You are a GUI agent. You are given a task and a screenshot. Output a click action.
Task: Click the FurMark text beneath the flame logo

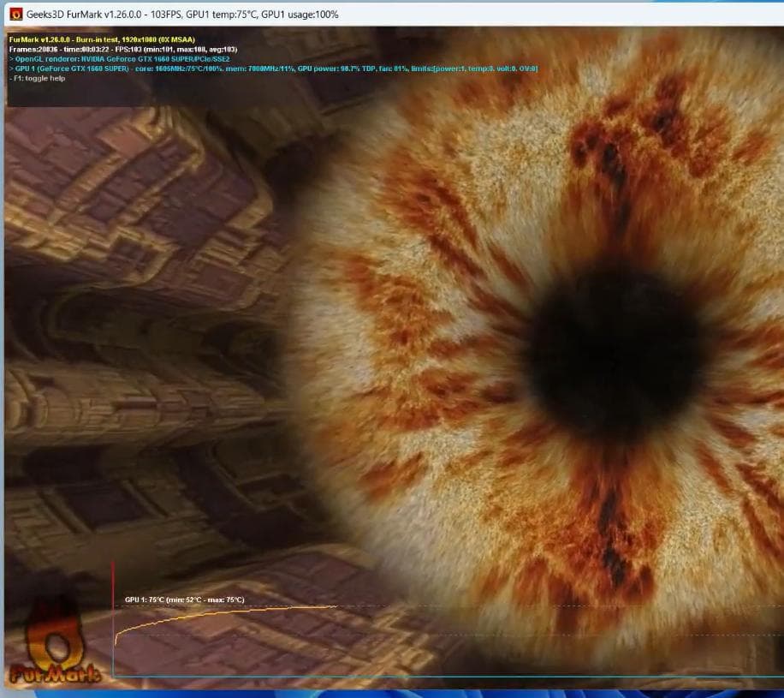pyautogui.click(x=53, y=673)
